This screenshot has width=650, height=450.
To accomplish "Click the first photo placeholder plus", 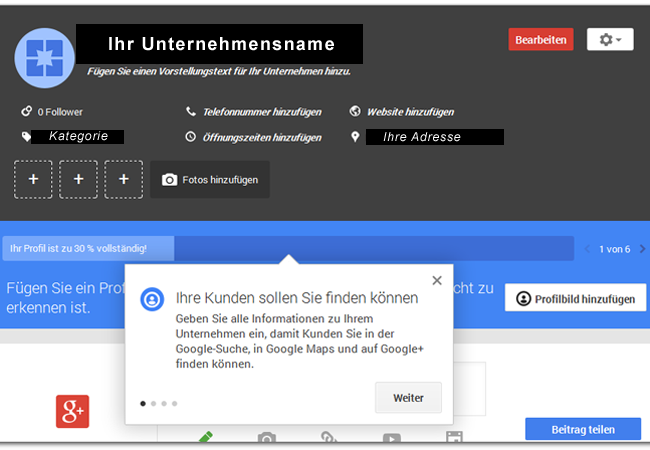I will click(x=33, y=179).
